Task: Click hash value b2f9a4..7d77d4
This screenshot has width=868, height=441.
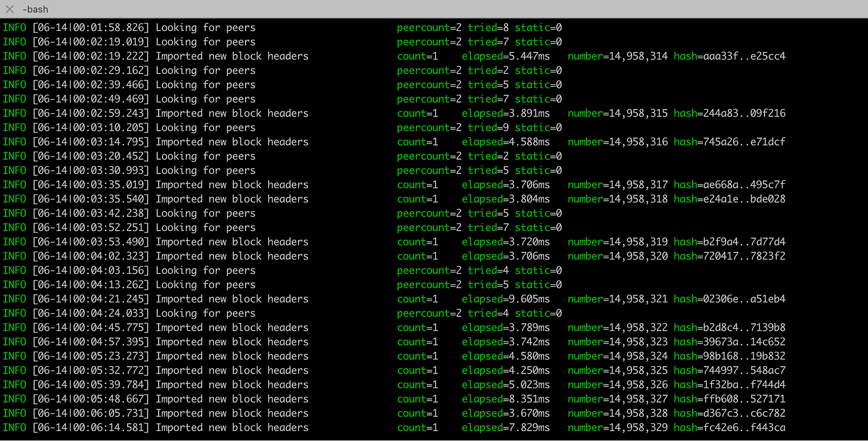Action: 743,242
